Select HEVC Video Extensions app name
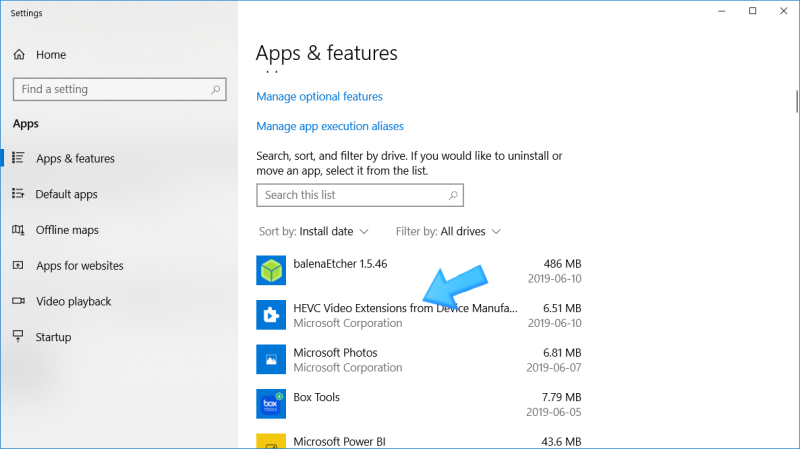This screenshot has height=449, width=800. coord(405,308)
